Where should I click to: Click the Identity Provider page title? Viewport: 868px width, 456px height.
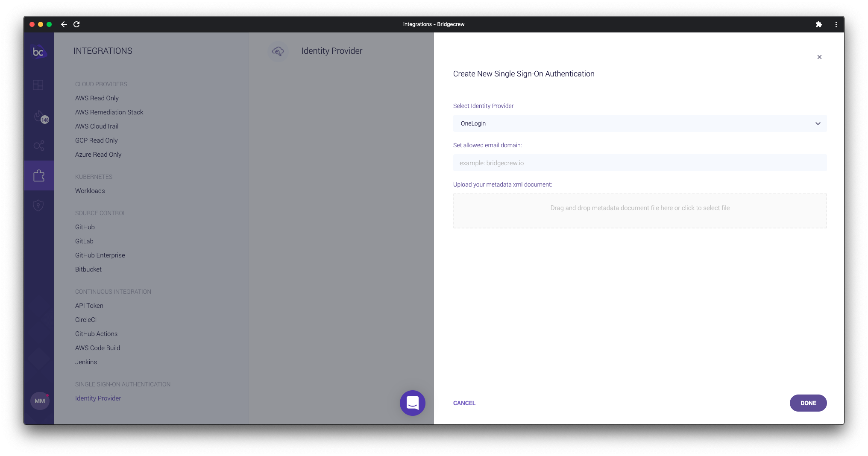(332, 51)
